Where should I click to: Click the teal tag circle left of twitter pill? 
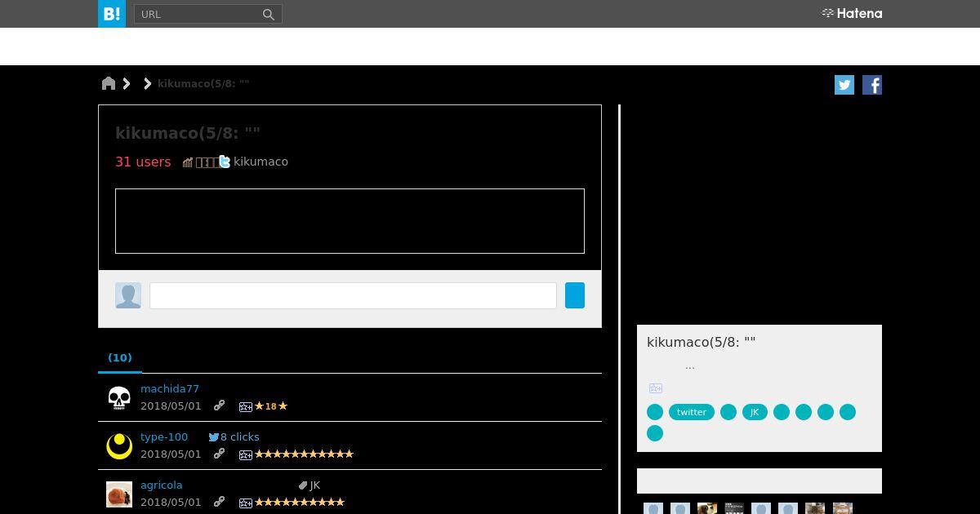click(x=655, y=412)
